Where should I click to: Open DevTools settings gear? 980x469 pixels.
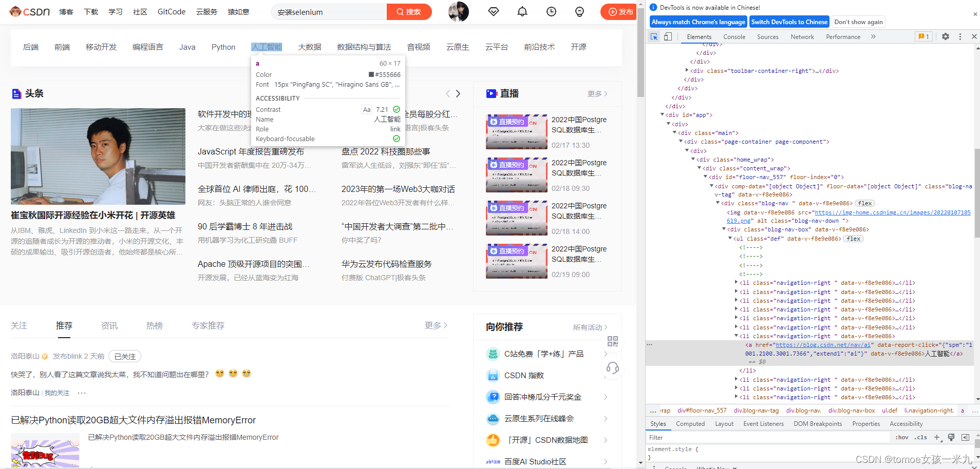[946, 36]
